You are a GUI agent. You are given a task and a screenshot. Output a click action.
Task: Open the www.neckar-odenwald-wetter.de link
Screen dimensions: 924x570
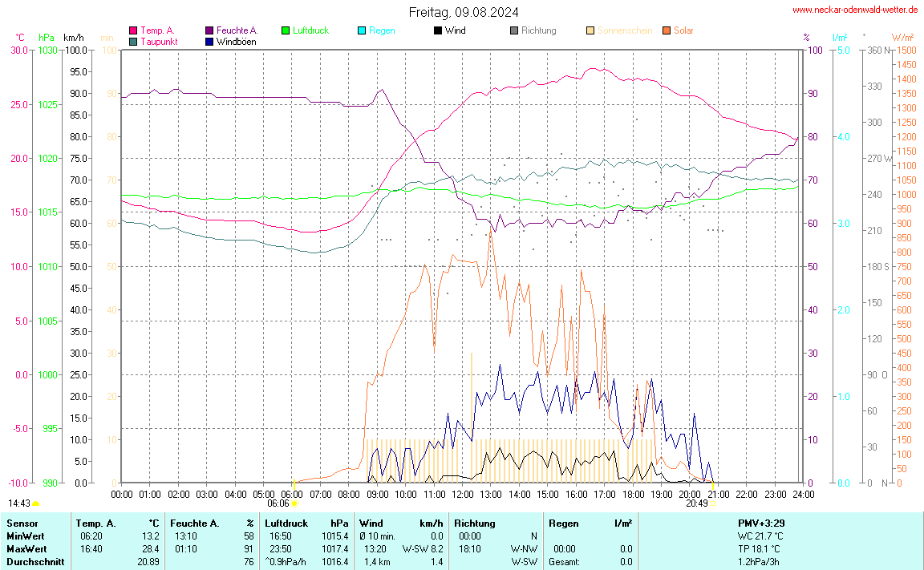click(854, 10)
